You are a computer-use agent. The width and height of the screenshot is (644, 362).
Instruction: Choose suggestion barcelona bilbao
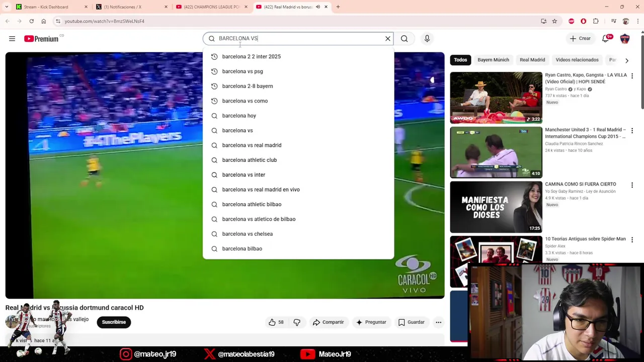[298, 248]
